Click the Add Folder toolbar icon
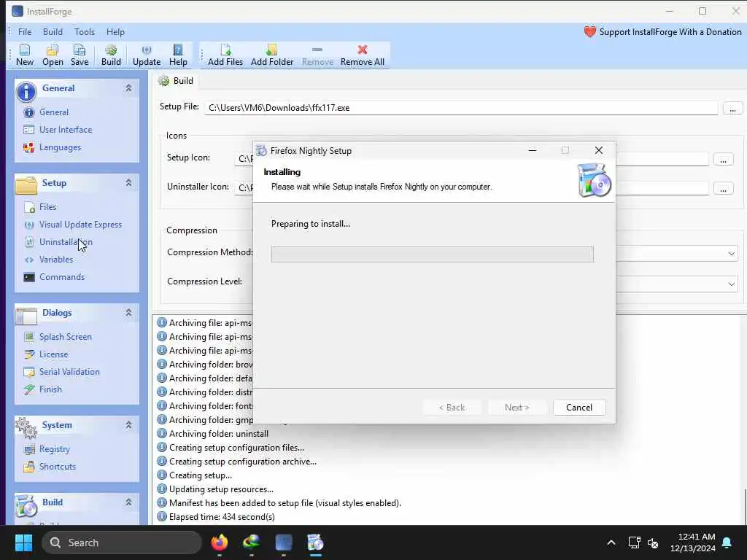747x560 pixels. click(x=272, y=55)
